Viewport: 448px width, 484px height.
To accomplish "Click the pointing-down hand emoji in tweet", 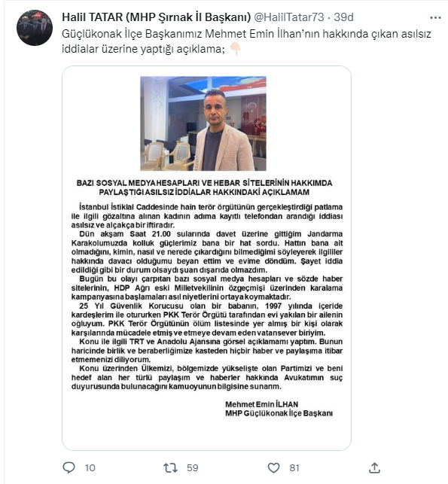I will pyautogui.click(x=236, y=49).
